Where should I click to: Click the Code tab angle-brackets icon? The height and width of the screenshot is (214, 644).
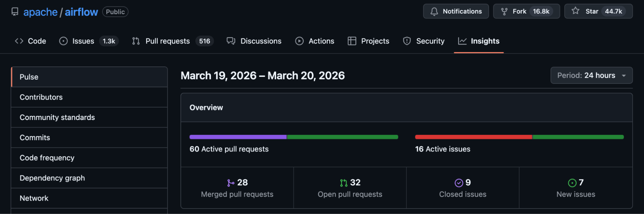(19, 41)
